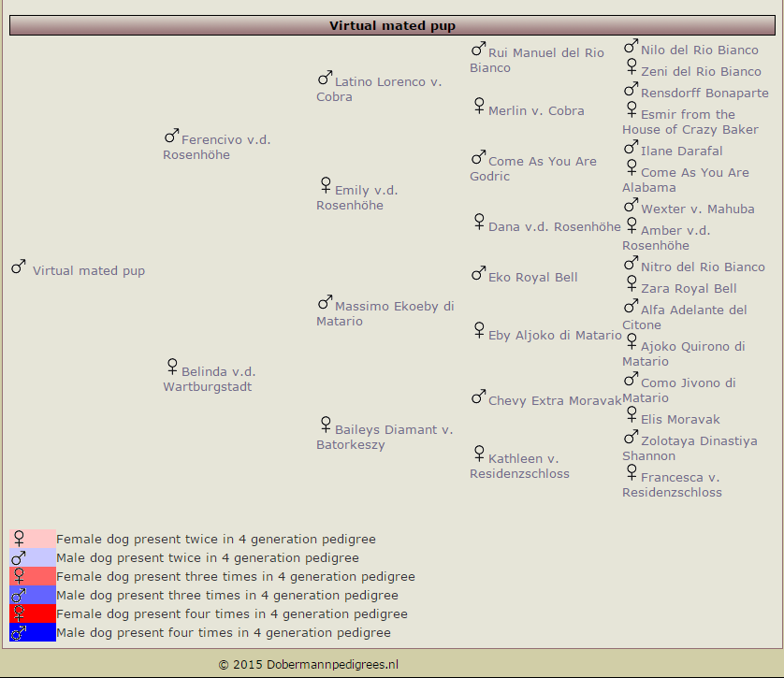Click female symbol beside Baileys Diamant
784x678 pixels.
(326, 425)
